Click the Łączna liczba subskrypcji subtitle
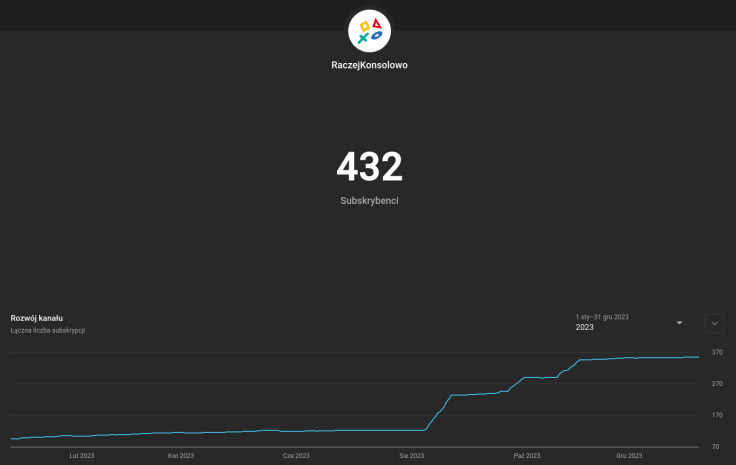The image size is (736, 465). point(48,330)
